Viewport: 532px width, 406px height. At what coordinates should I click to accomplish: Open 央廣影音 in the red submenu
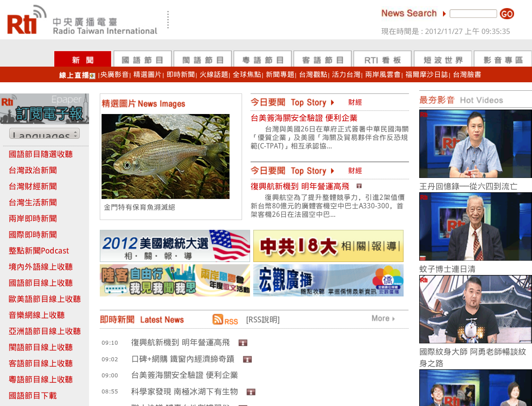click(x=115, y=75)
